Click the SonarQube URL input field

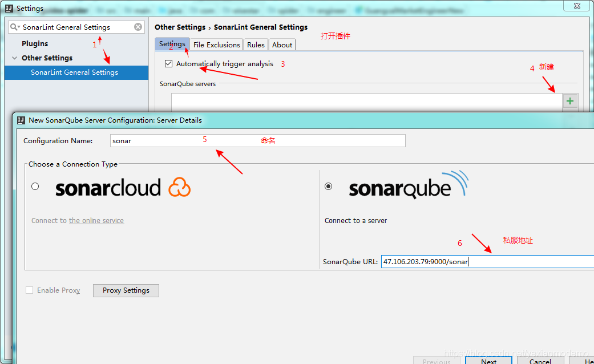tap(487, 262)
